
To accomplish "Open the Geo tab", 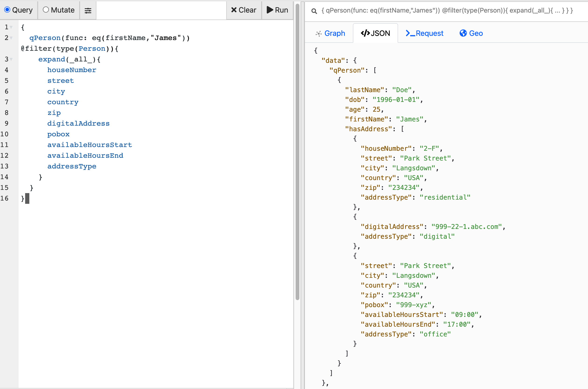I will (x=471, y=33).
